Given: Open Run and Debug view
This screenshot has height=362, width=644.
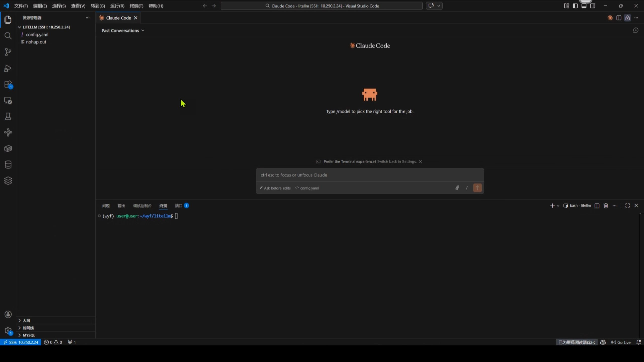Looking at the screenshot, I should 8,68.
